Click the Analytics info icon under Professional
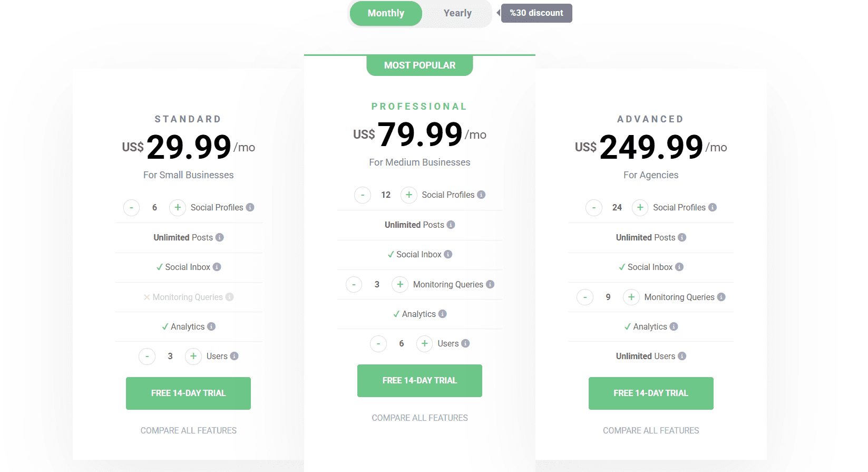This screenshot has width=868, height=472. click(443, 314)
